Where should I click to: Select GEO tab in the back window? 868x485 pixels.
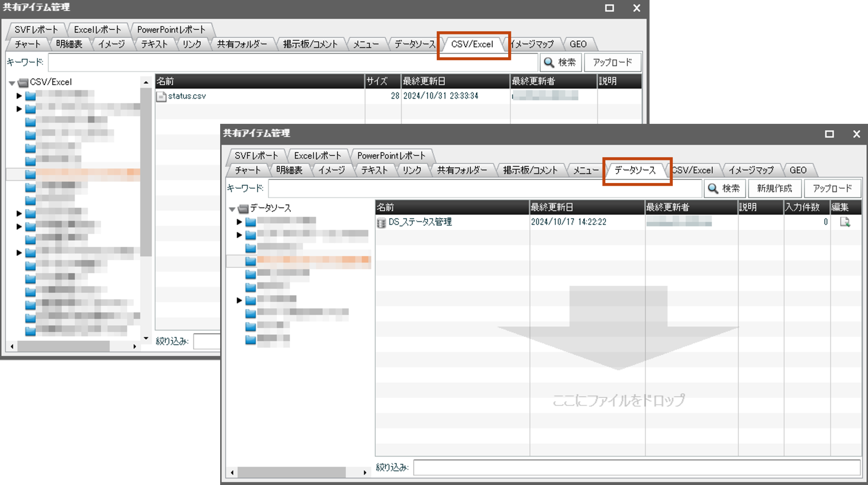[578, 44]
